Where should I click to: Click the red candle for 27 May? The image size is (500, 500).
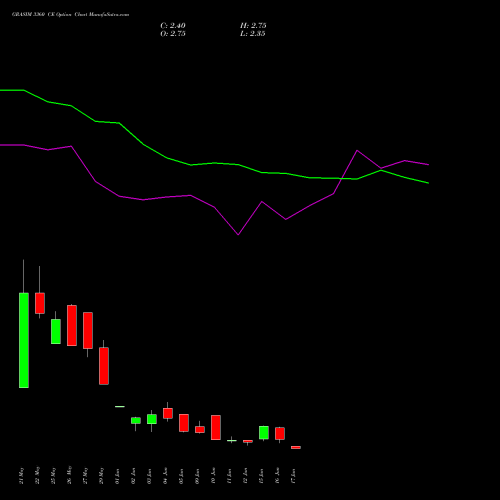[88, 330]
